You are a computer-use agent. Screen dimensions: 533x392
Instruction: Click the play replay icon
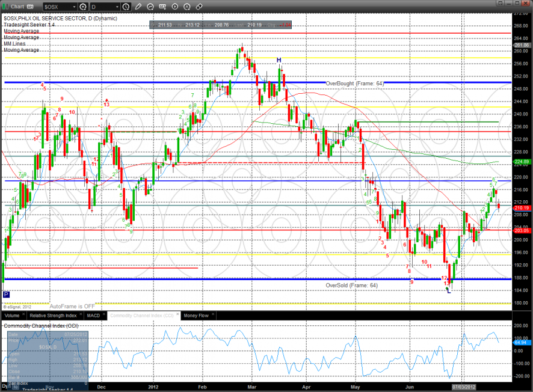(174, 7)
